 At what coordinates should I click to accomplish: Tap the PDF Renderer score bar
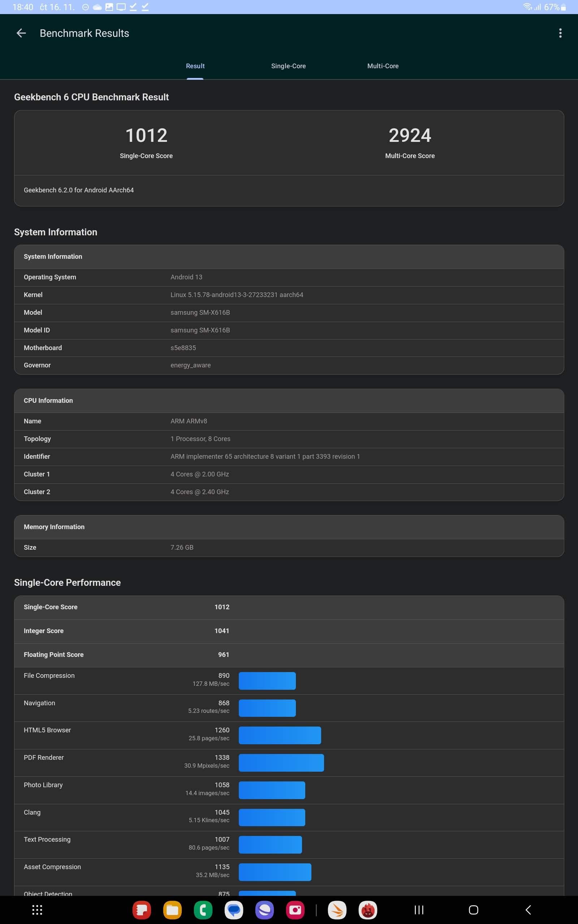click(281, 763)
